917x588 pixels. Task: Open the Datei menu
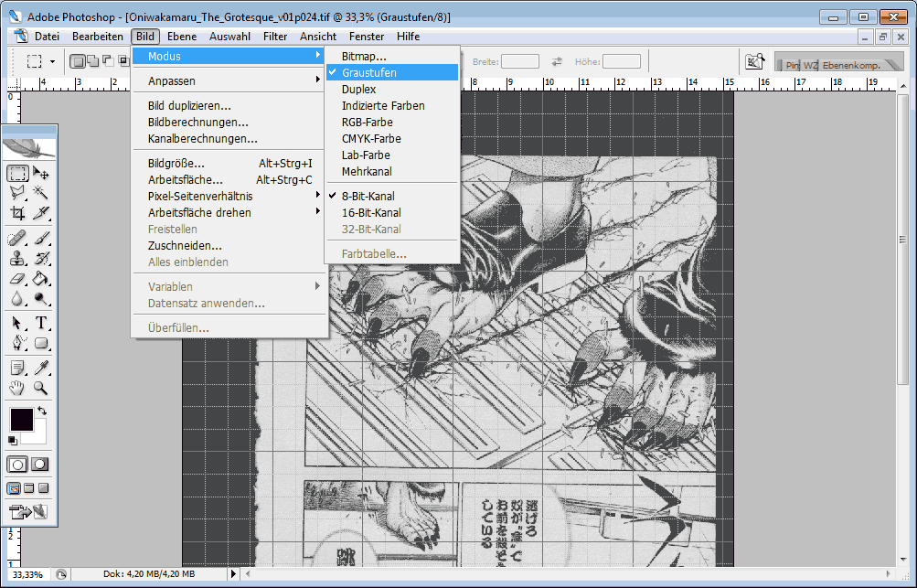[x=47, y=37]
